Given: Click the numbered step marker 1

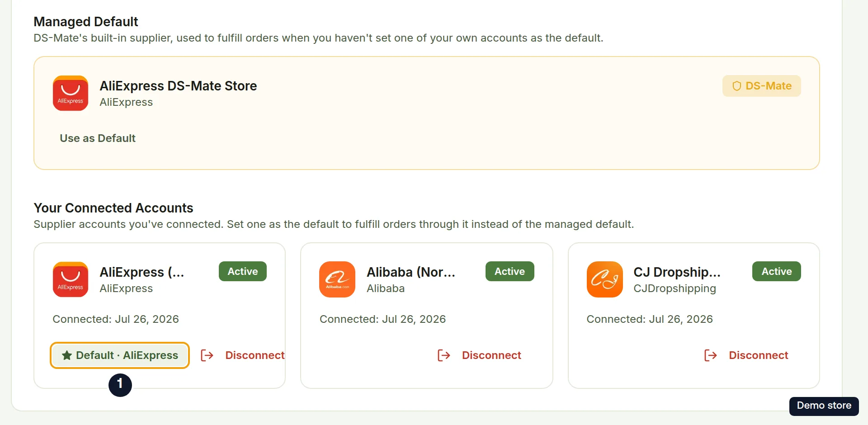Looking at the screenshot, I should 120,385.
